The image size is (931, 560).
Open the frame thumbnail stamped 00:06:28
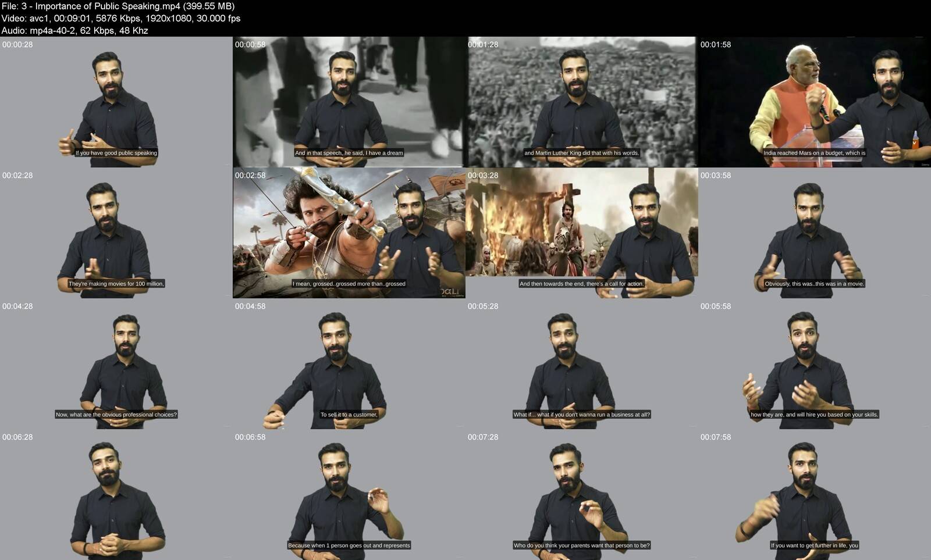point(116,494)
